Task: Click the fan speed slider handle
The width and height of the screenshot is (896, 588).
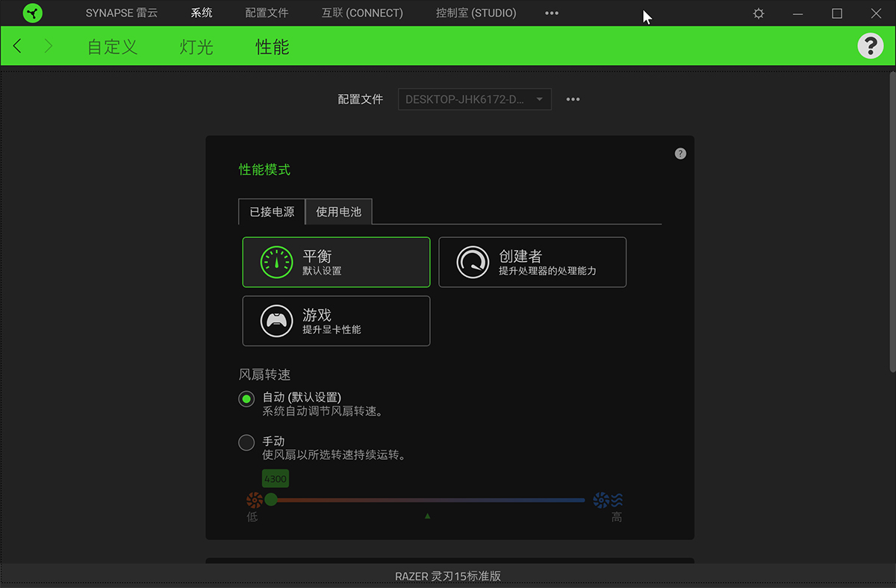Action: coord(271,499)
